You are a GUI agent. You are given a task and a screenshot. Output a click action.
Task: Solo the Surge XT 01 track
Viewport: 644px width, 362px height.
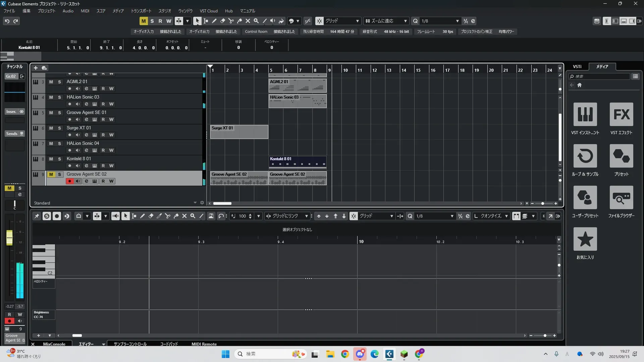coord(59,128)
